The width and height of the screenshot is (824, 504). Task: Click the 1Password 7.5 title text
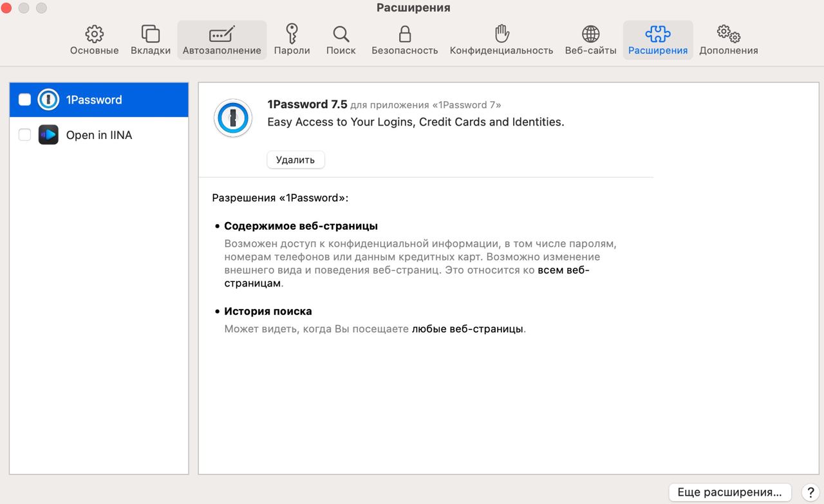(307, 104)
